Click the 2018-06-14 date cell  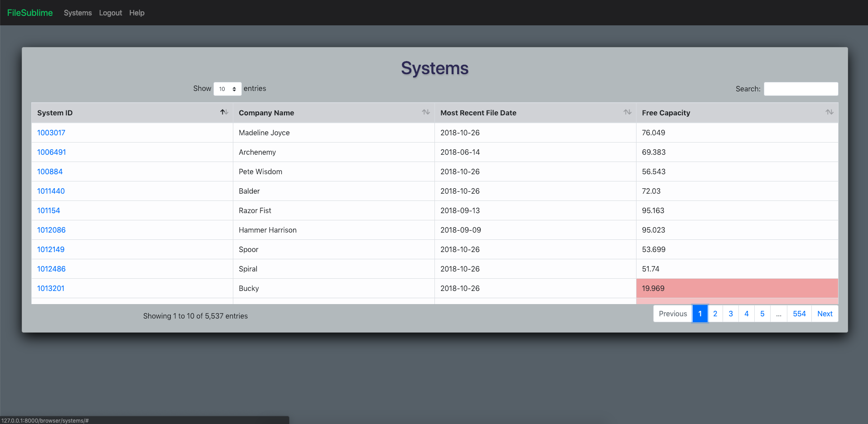click(535, 152)
